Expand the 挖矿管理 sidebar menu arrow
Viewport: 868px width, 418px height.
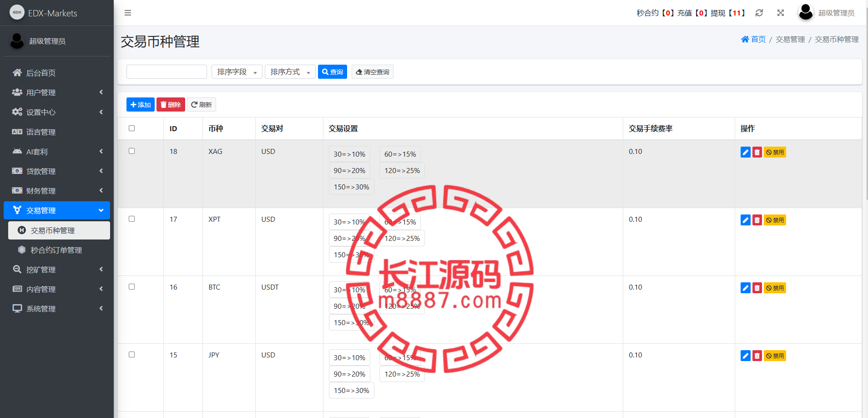[x=101, y=269]
